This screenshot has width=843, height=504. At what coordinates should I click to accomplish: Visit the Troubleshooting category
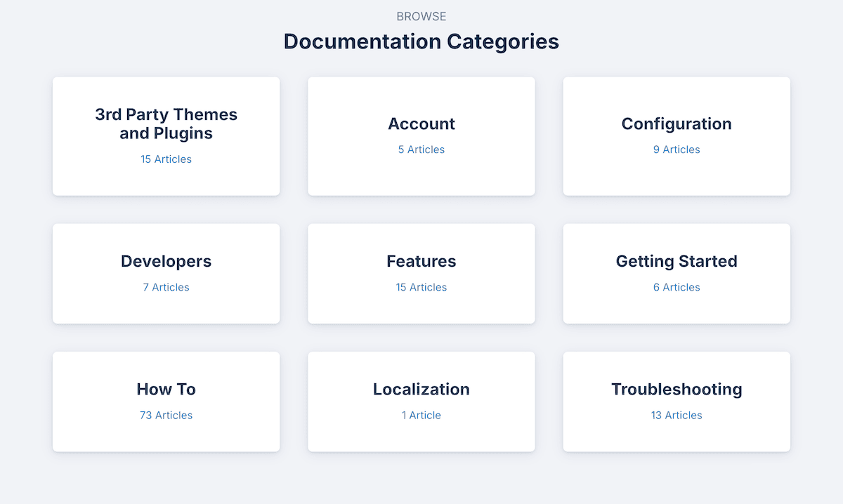[677, 389]
